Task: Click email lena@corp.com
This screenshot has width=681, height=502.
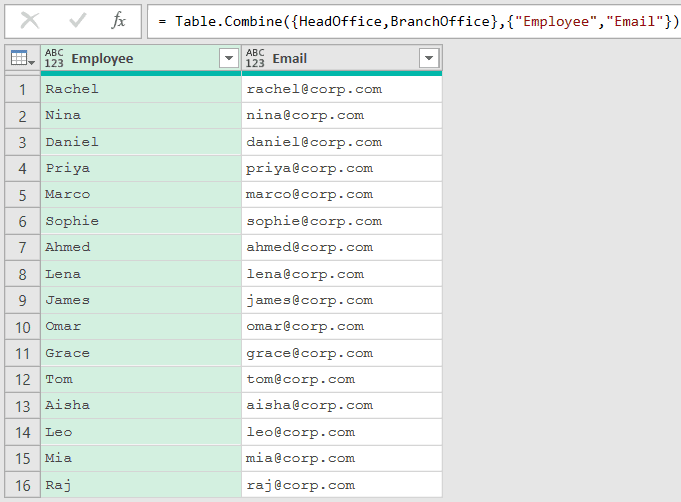Action: point(305,274)
